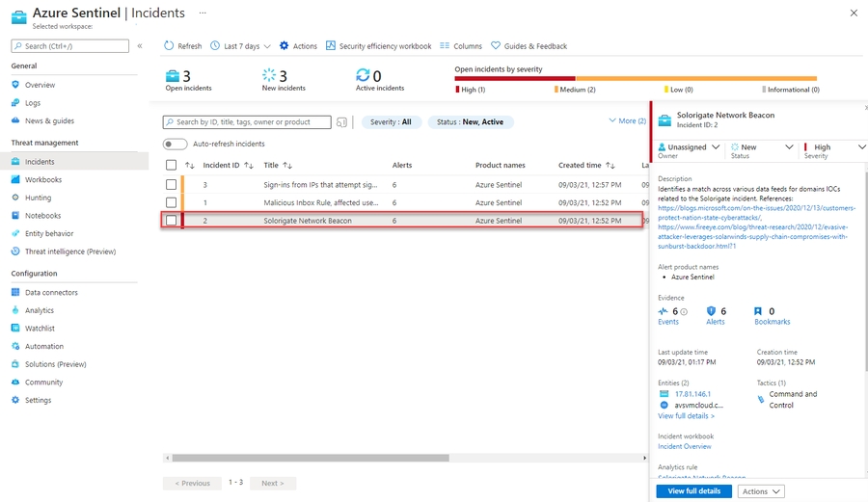Open Data connectors in Configuration
The height and width of the screenshot is (502, 868).
tap(51, 293)
